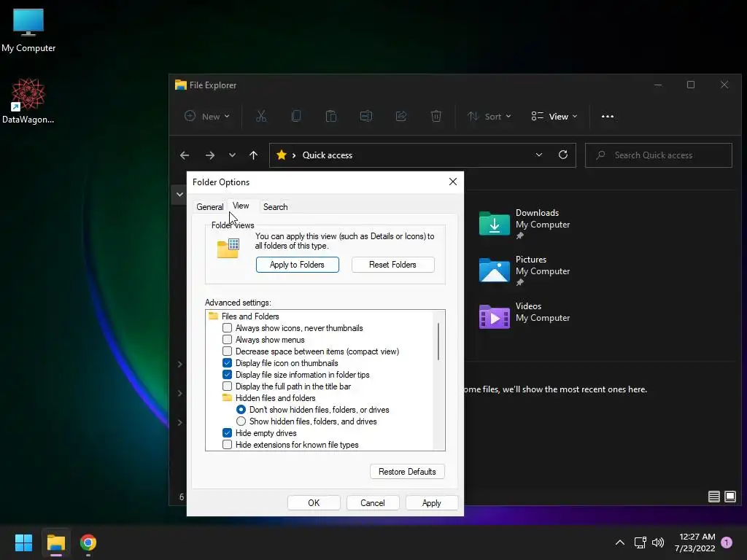
Task: Go forward with the right arrow button
Action: pyautogui.click(x=209, y=155)
